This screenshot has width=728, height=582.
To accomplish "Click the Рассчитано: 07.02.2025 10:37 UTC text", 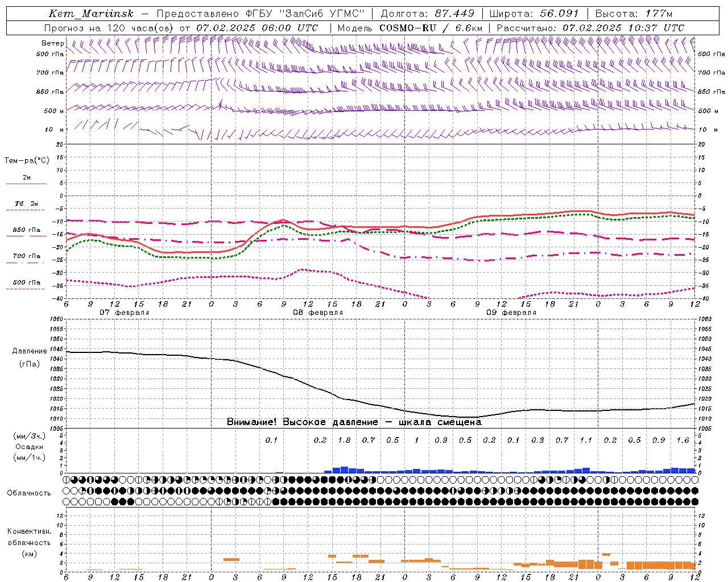I will (x=590, y=28).
